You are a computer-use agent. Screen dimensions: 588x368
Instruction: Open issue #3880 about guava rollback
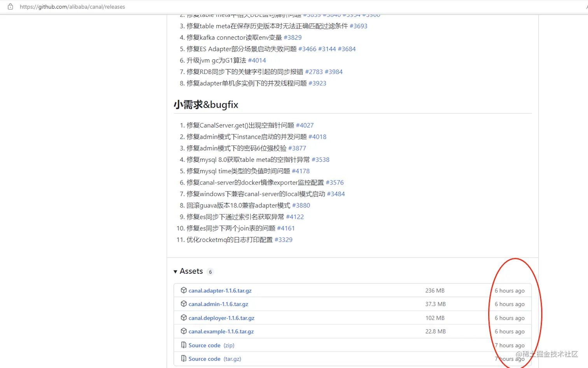(301, 205)
